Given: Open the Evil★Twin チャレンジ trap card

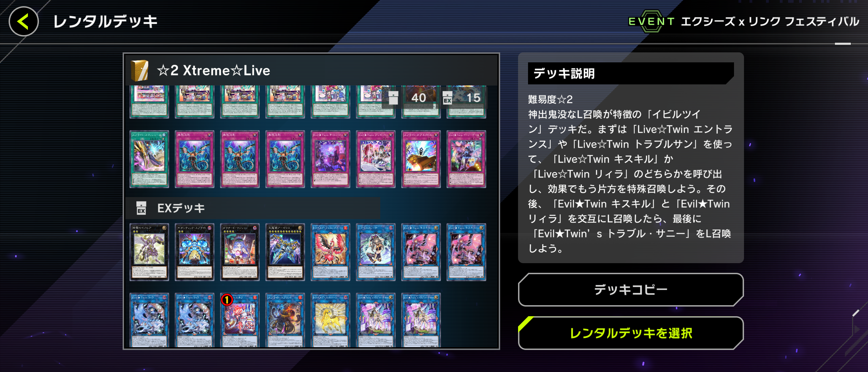Looking at the screenshot, I should [x=330, y=159].
